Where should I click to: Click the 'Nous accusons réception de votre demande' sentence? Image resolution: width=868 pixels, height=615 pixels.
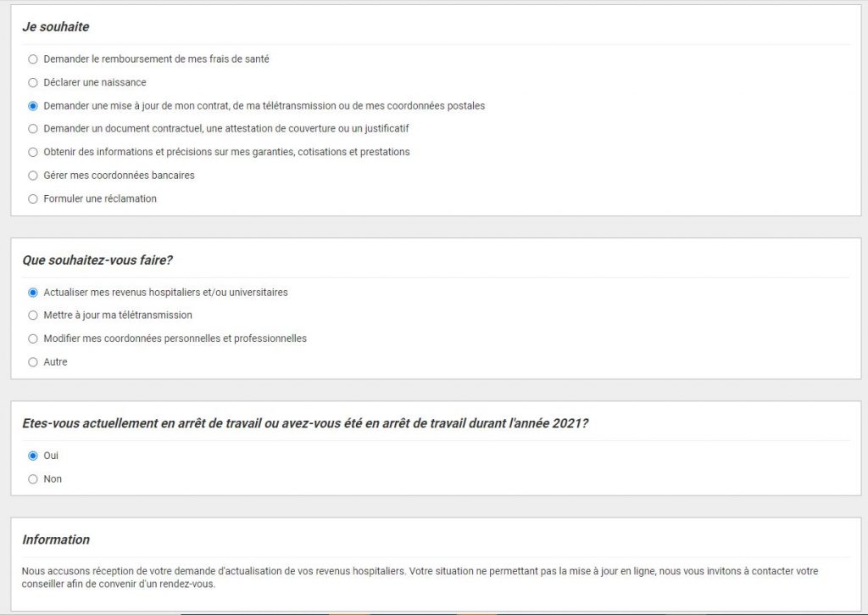[214, 571]
